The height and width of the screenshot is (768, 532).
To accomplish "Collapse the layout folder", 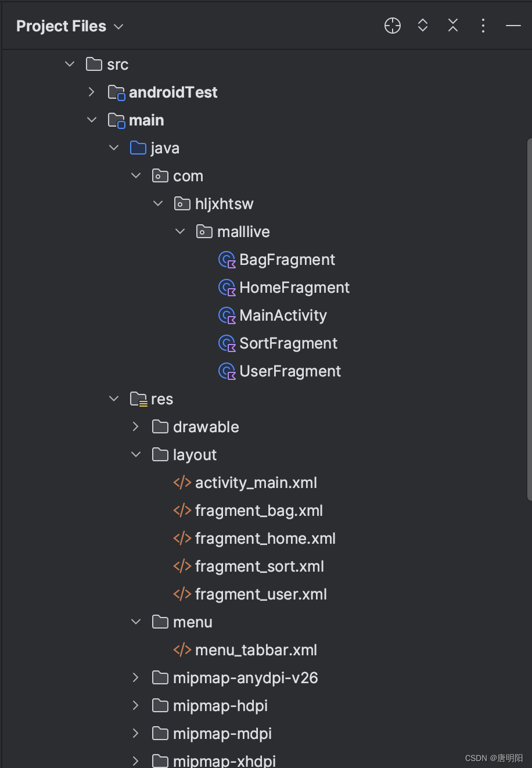I will coord(135,454).
